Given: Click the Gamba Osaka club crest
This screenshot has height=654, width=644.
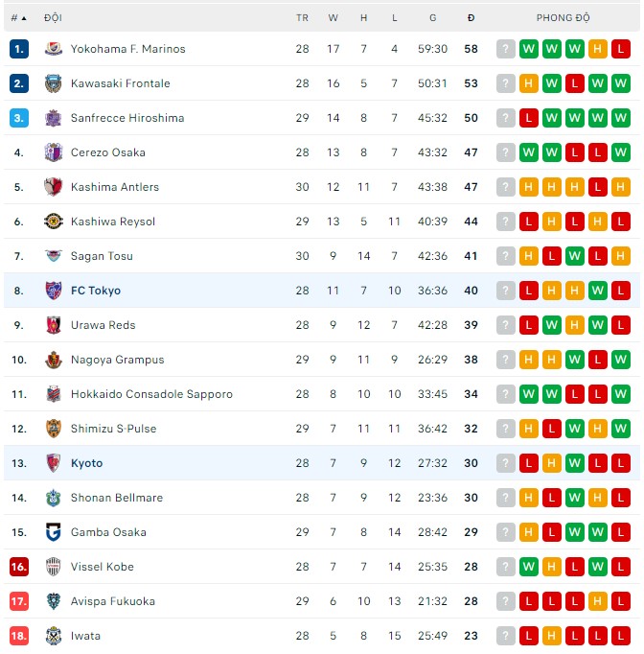Looking at the screenshot, I should click(x=54, y=532).
